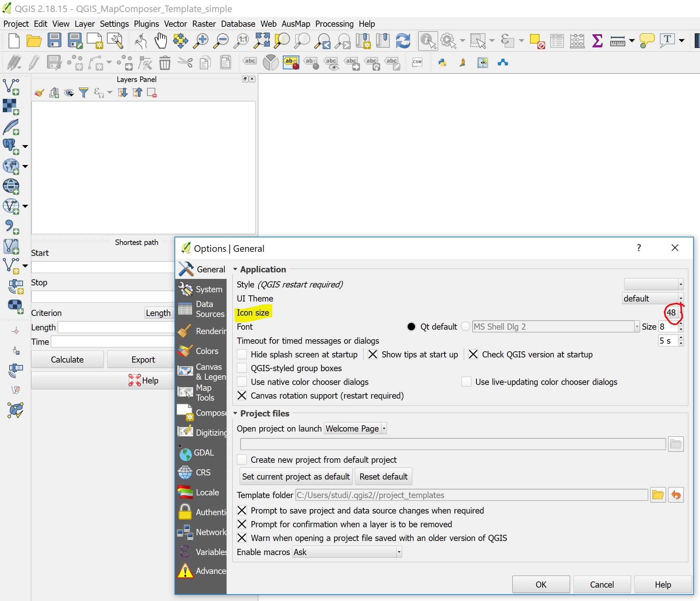
Task: Open the System options section
Action: click(x=201, y=289)
